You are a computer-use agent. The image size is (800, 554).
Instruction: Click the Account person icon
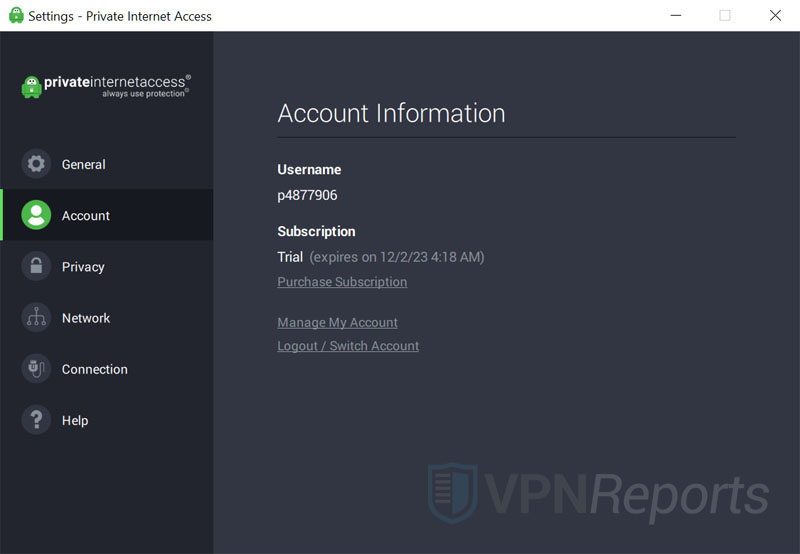[36, 215]
